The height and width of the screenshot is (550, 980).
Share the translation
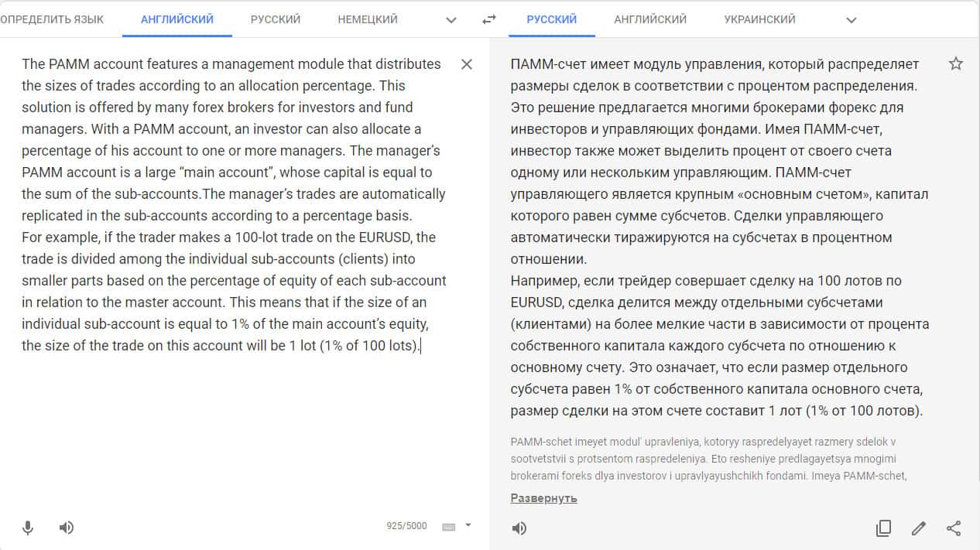[x=954, y=528]
